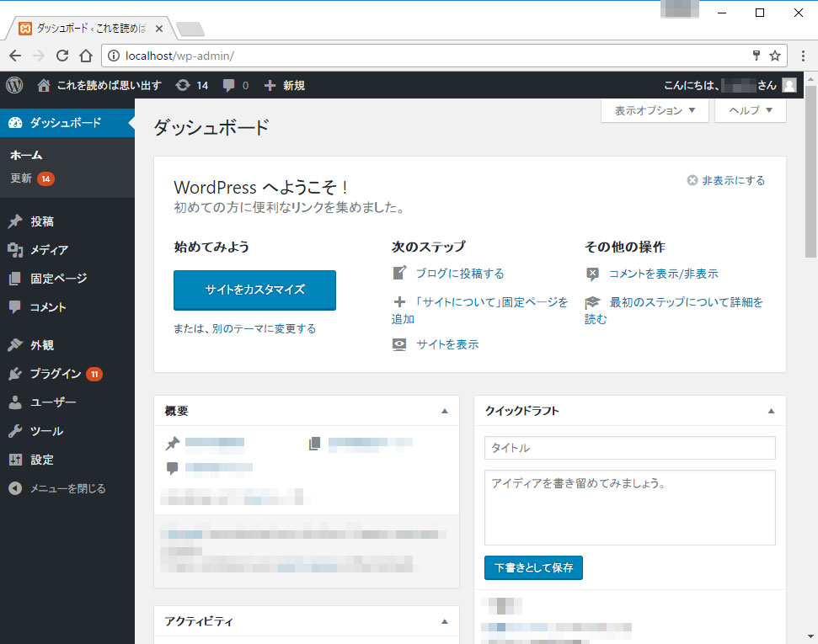This screenshot has width=818, height=644.
Task: Collapse the クイックドラフト panel with its arrow
Action: coord(771,411)
